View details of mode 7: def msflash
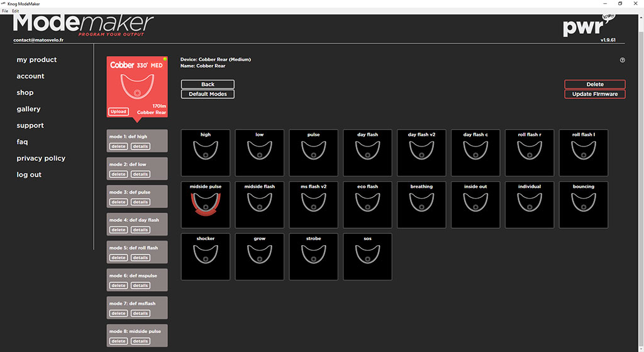Screen dimensions: 644x352 [140, 314]
